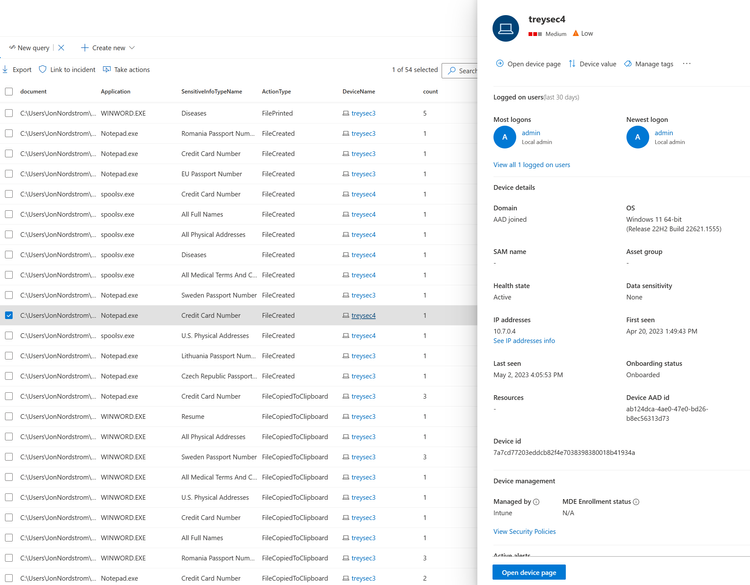Click the laptop icon in Diseases spoolsv.exe row
Screen dimensions: 750x585
click(x=346, y=255)
